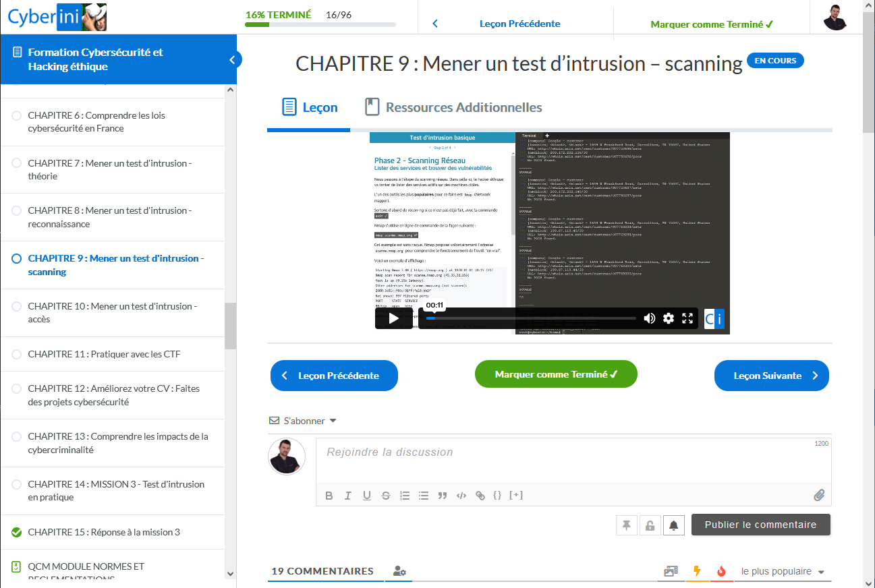
Task: Attach a file to the comment
Action: pyautogui.click(x=819, y=496)
